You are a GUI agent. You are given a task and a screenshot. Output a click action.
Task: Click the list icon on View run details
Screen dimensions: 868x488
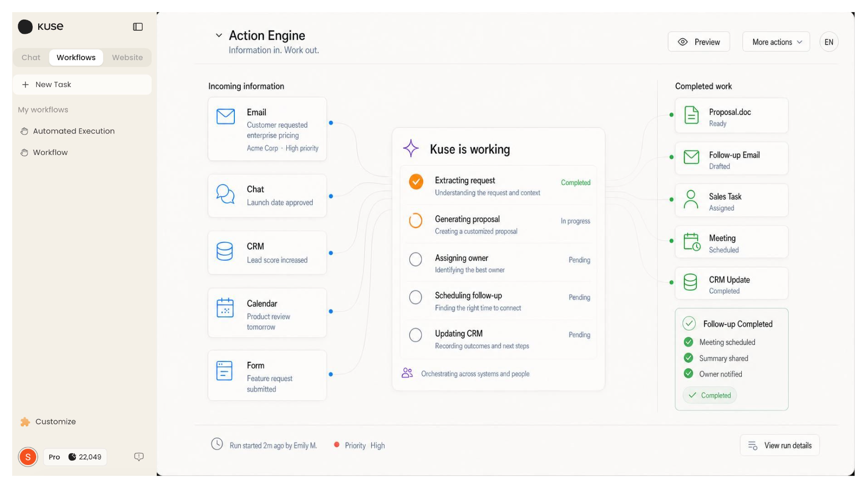click(753, 445)
